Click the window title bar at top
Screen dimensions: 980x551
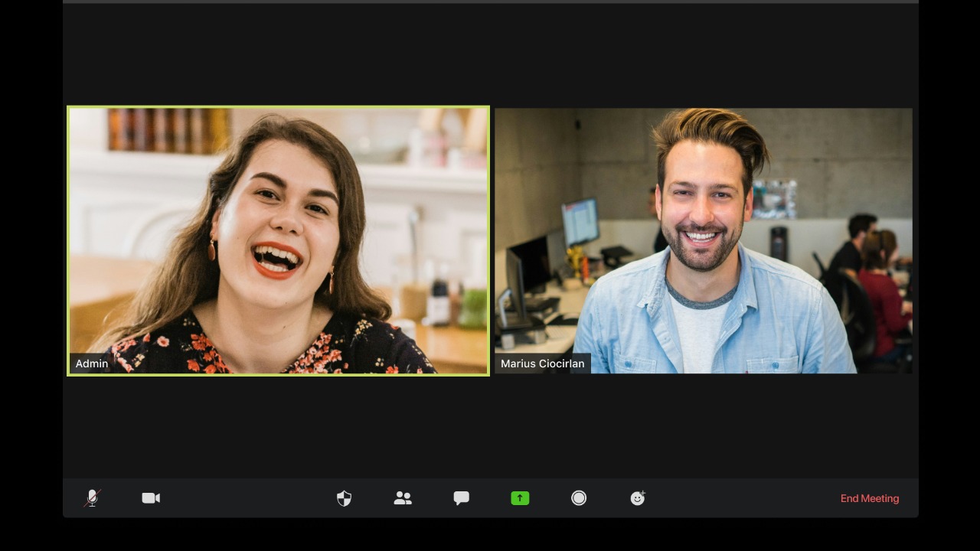pos(490,2)
